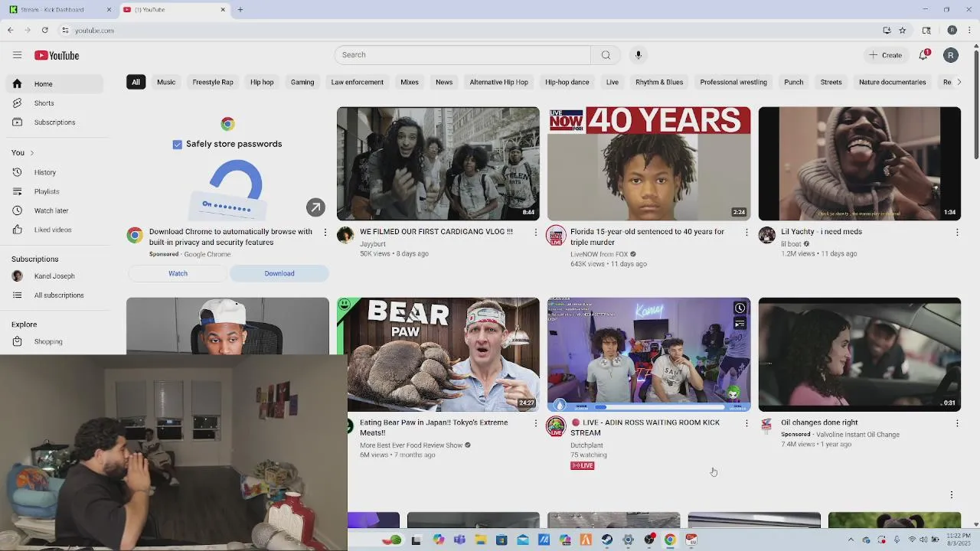Show hidden system tray icons

[851, 540]
